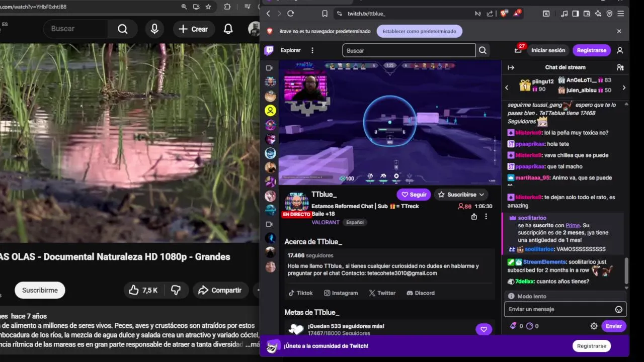644x362 pixels.
Task: Click Registrarse in Twitch top bar
Action: pyautogui.click(x=592, y=50)
